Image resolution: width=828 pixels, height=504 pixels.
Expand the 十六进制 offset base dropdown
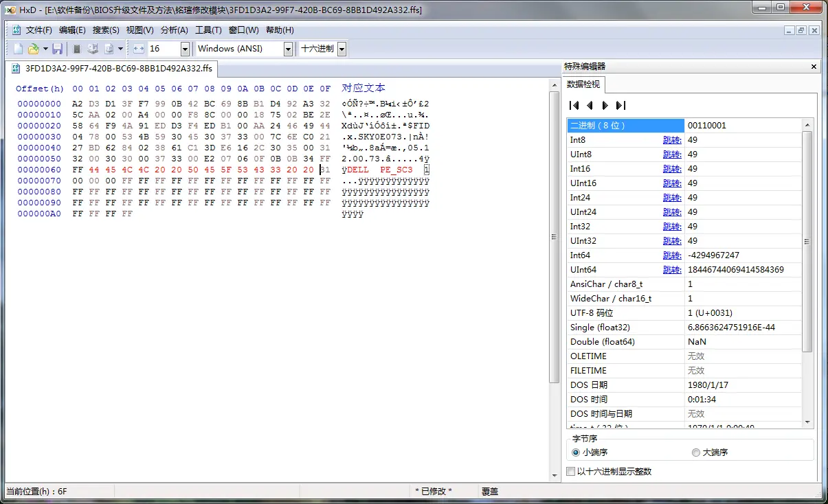pyautogui.click(x=342, y=49)
